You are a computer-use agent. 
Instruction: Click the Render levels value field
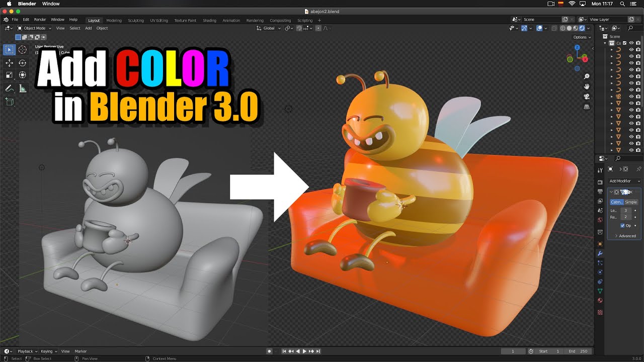[625, 217]
